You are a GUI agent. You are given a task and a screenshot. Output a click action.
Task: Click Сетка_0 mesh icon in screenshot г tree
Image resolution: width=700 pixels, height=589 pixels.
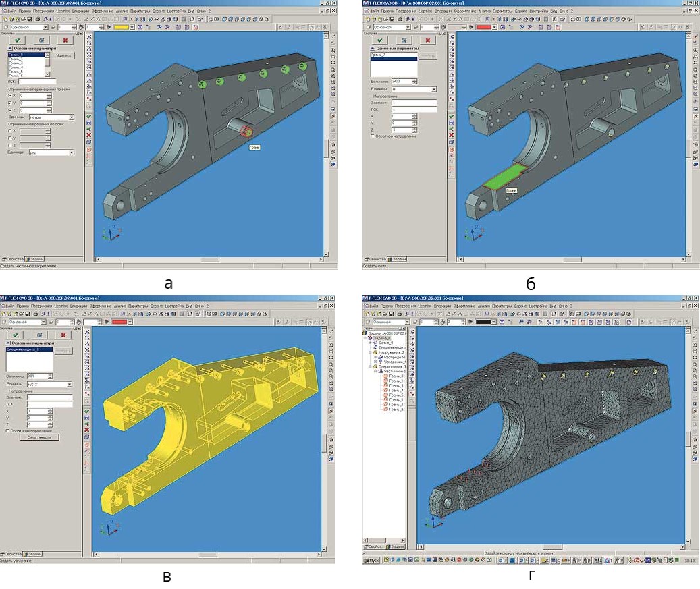click(x=375, y=343)
